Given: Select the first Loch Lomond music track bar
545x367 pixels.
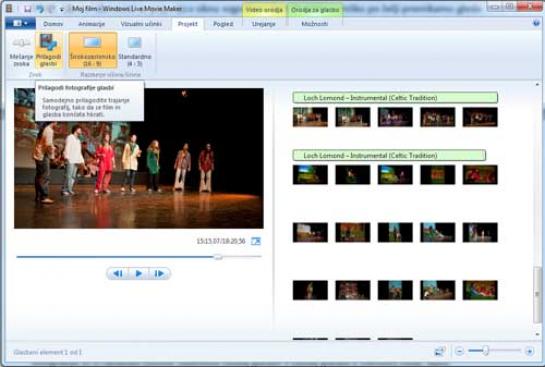Looking at the screenshot, I should coord(395,98).
